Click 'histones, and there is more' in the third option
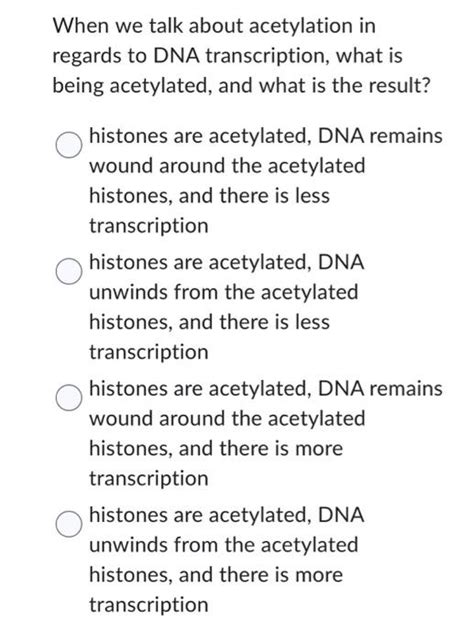This screenshot has width=474, height=641. coord(216,448)
